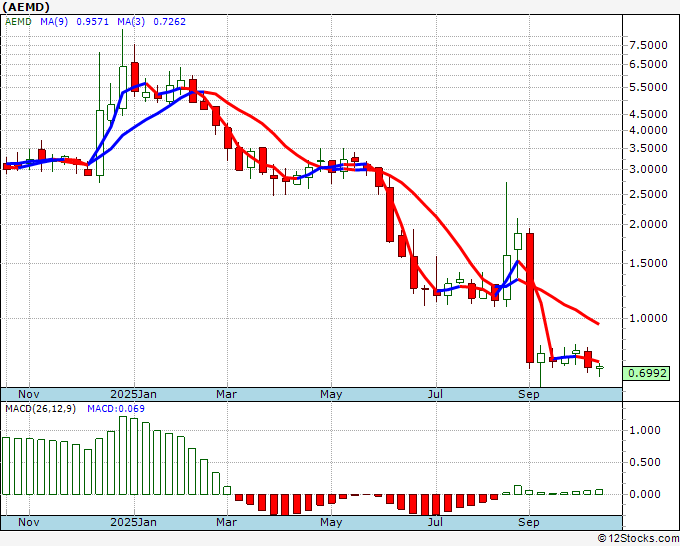
Task: Click the 4.5000 price axis label
Action: [648, 114]
